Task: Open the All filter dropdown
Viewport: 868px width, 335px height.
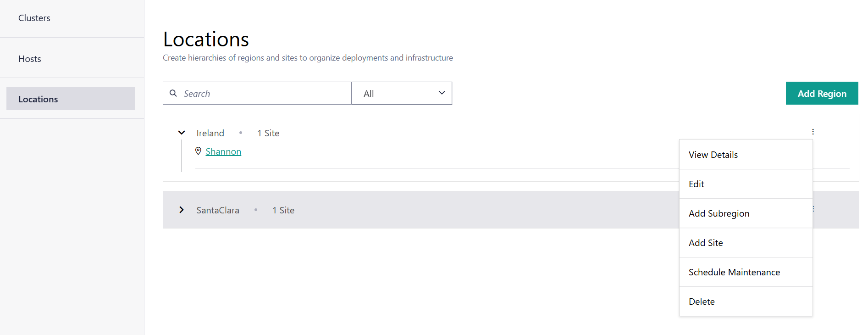Action: 401,93
